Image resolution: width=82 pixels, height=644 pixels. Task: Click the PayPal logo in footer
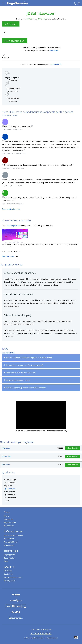coord(16,612)
